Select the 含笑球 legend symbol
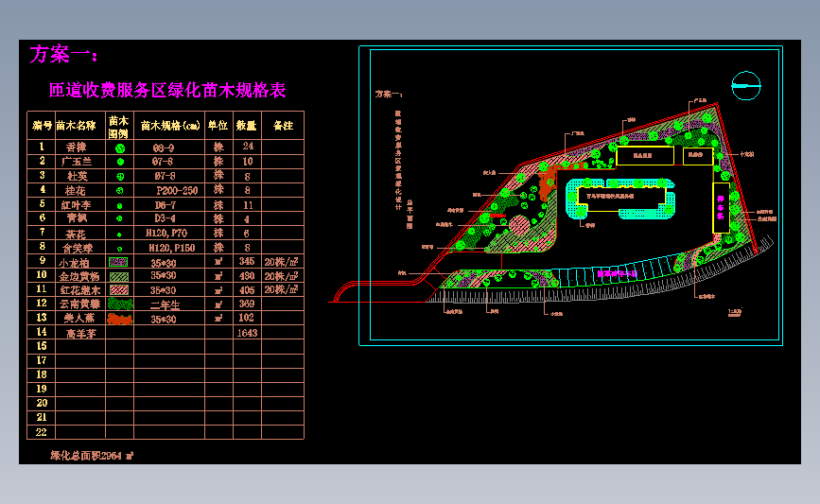 click(120, 249)
